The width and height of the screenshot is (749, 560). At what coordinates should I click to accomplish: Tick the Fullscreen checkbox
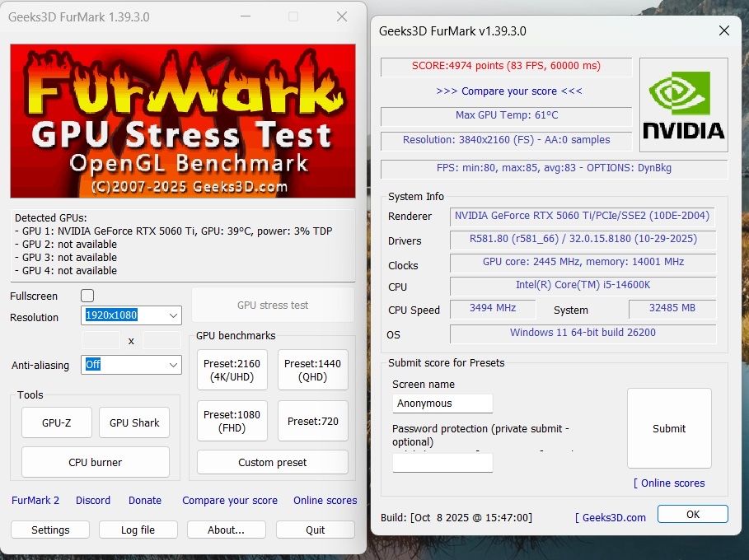87,296
